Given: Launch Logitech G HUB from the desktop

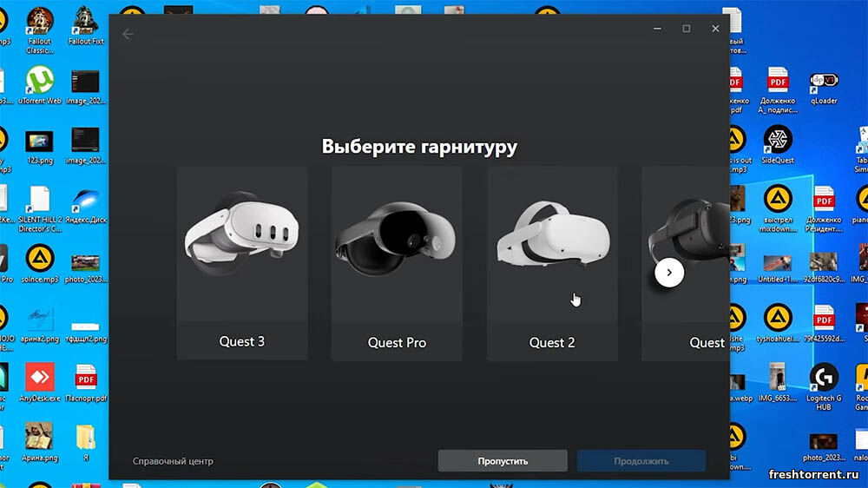Looking at the screenshot, I should (824, 386).
